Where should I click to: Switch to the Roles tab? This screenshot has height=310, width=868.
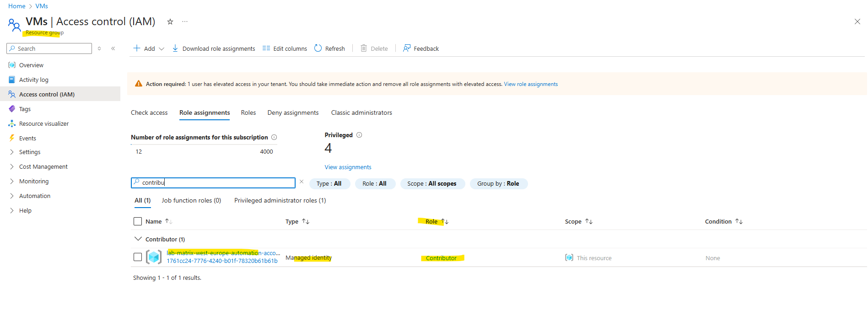click(248, 113)
